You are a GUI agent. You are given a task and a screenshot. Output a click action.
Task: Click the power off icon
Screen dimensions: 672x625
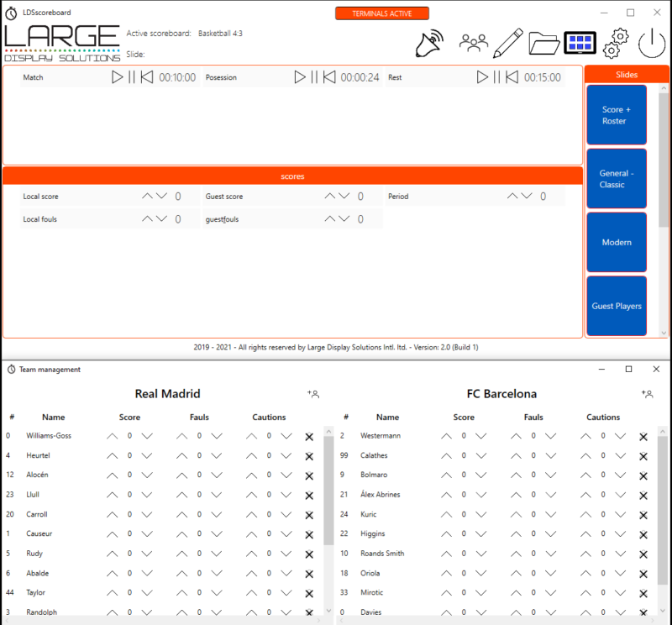click(x=652, y=42)
